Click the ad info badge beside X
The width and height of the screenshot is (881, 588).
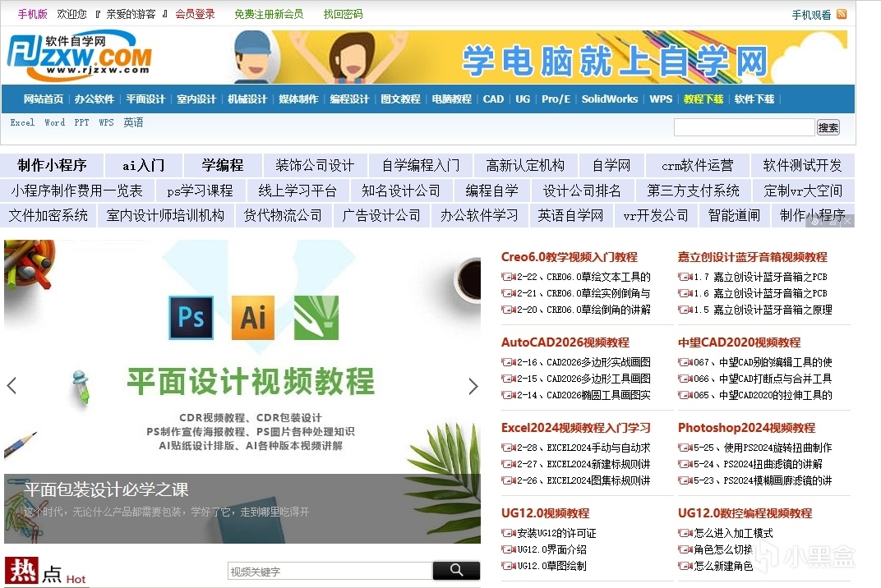823,221
